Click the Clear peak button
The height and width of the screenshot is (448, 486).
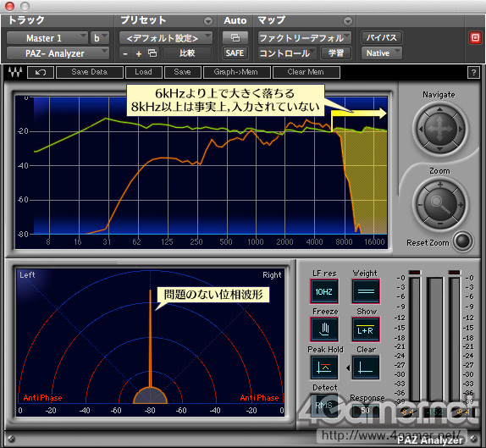366,368
